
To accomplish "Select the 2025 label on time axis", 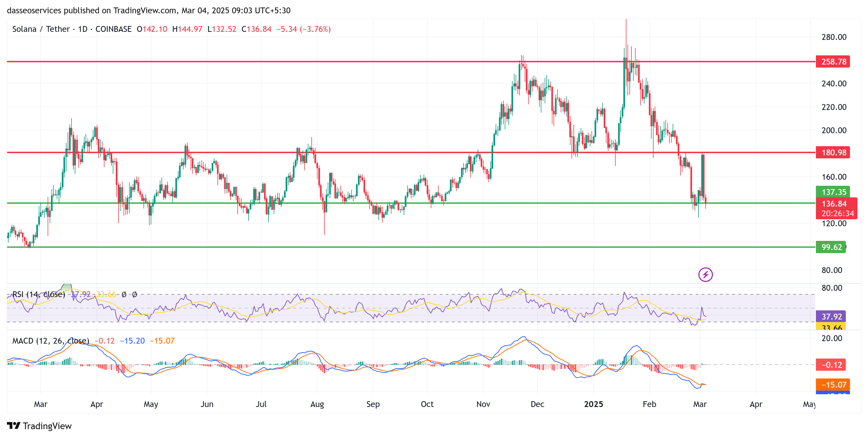I will pyautogui.click(x=593, y=404).
